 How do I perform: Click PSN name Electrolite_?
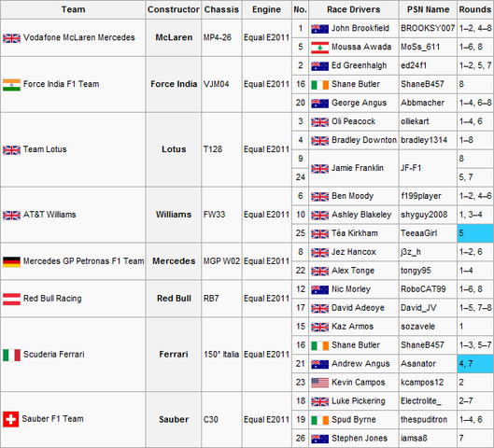pos(421,401)
